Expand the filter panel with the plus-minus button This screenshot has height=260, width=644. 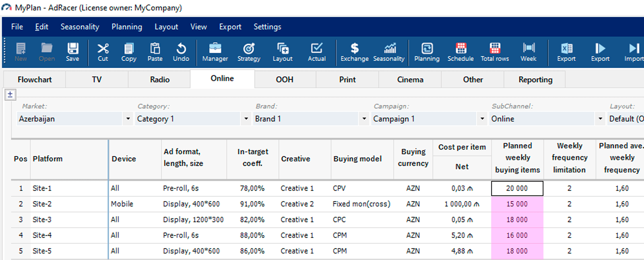pos(10,95)
